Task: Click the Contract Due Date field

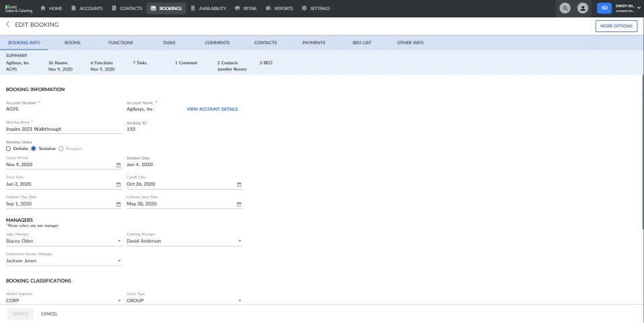Action: 64,204
